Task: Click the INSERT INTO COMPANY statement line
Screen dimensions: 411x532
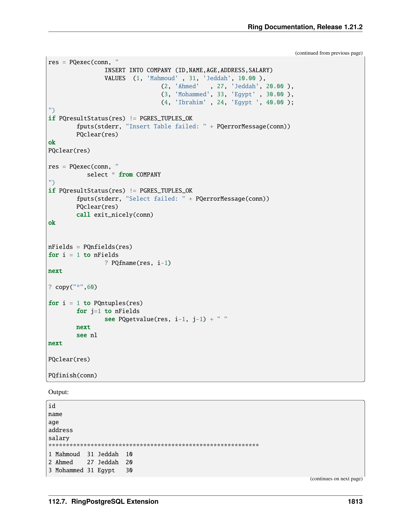Action: coord(188,70)
